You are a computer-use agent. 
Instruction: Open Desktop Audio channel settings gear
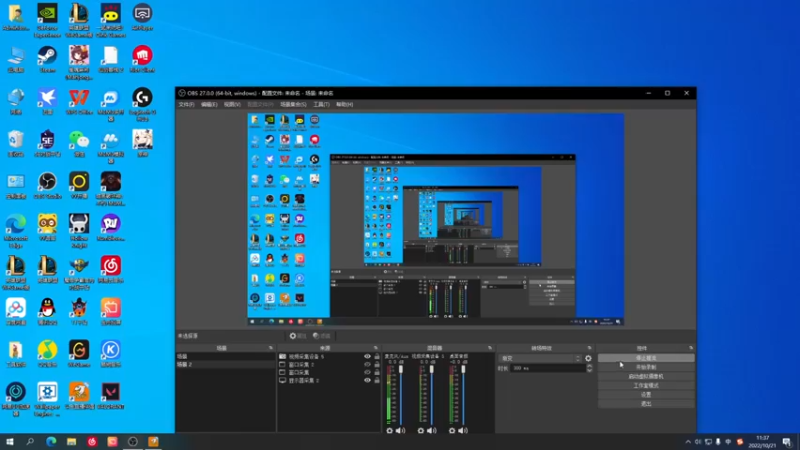point(452,431)
